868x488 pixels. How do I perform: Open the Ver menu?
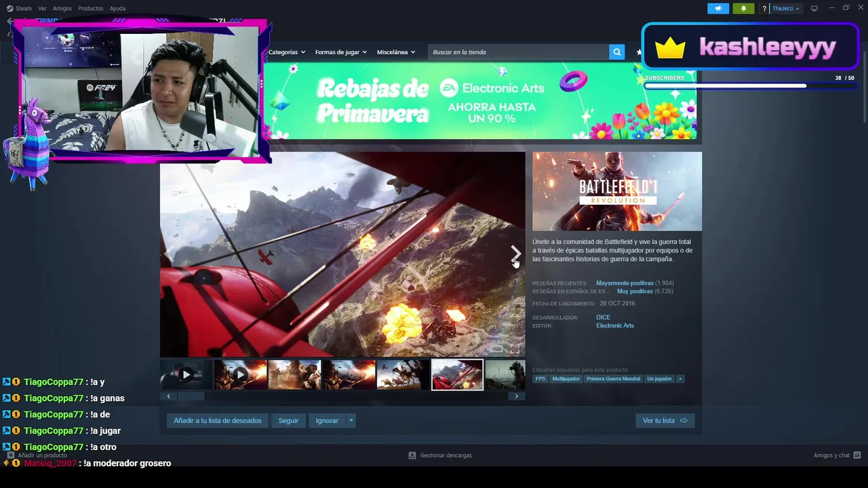[42, 8]
